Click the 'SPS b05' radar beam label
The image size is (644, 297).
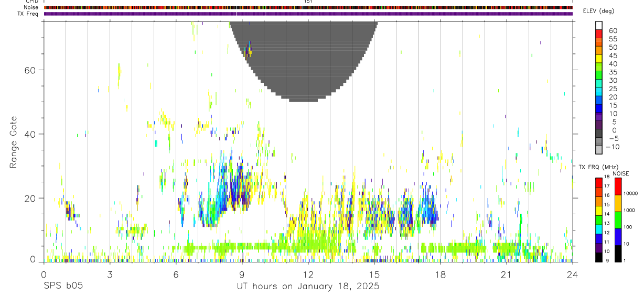[63, 287]
